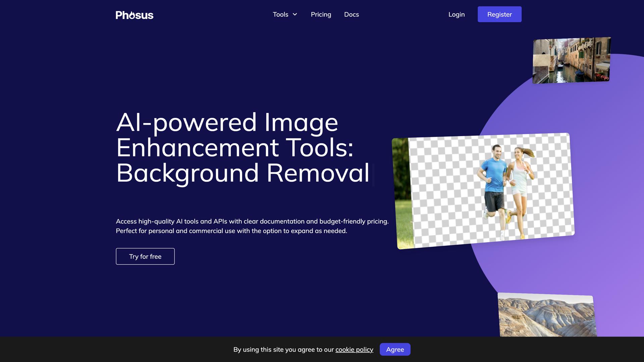Image resolution: width=644 pixels, height=362 pixels.
Task: Click the Venice canal photo thumbnail
Action: pos(571,60)
